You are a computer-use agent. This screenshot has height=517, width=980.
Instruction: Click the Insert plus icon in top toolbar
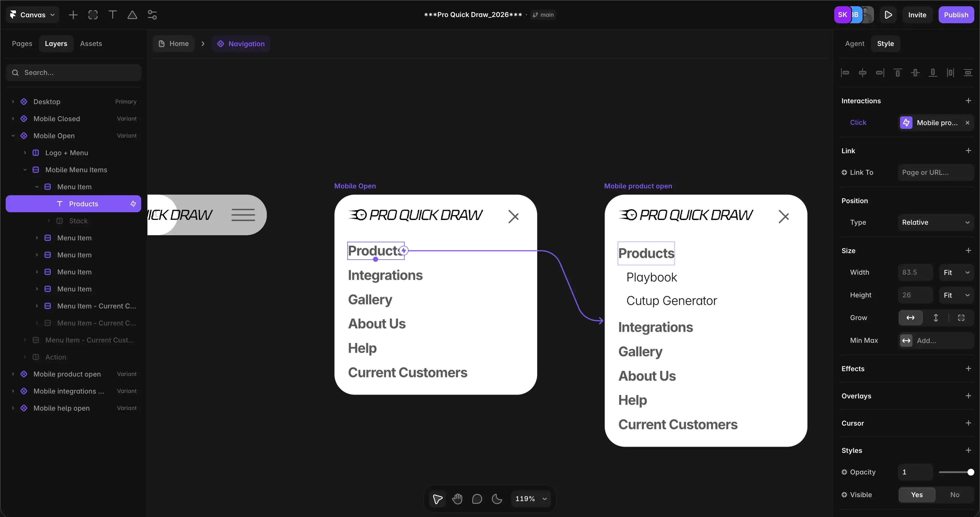click(x=73, y=15)
